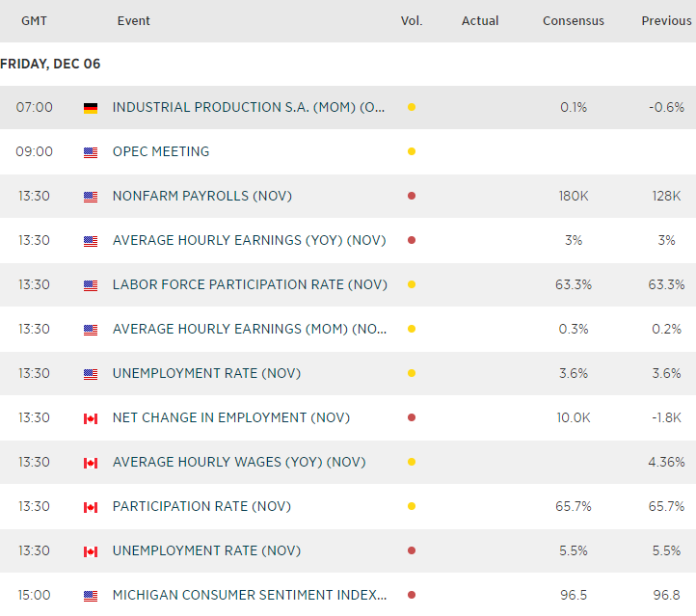Screen dimensions: 696x616
Task: Open Nonfarm Payrolls (Nov) event
Action: [x=201, y=197]
